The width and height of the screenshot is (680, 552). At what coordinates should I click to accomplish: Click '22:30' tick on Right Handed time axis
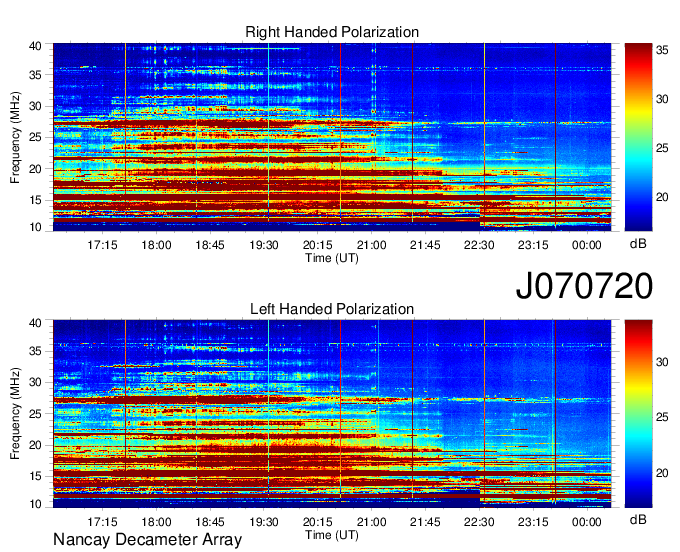(x=479, y=245)
